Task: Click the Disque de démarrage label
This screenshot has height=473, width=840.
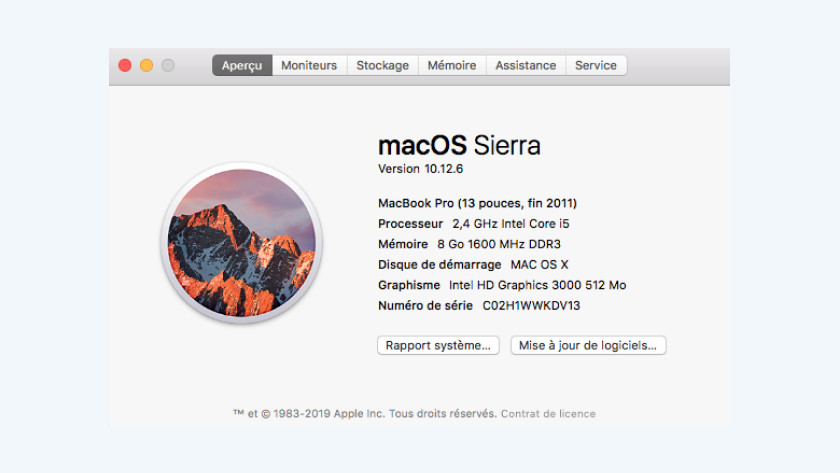Action: [x=440, y=265]
